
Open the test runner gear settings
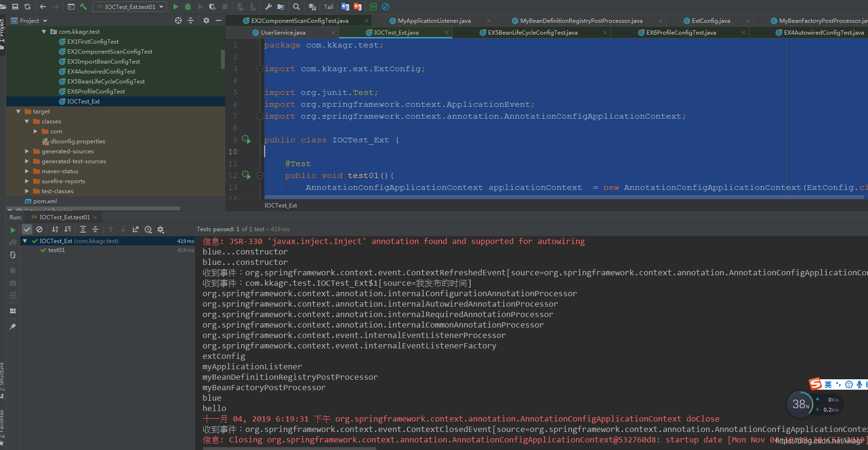(160, 229)
